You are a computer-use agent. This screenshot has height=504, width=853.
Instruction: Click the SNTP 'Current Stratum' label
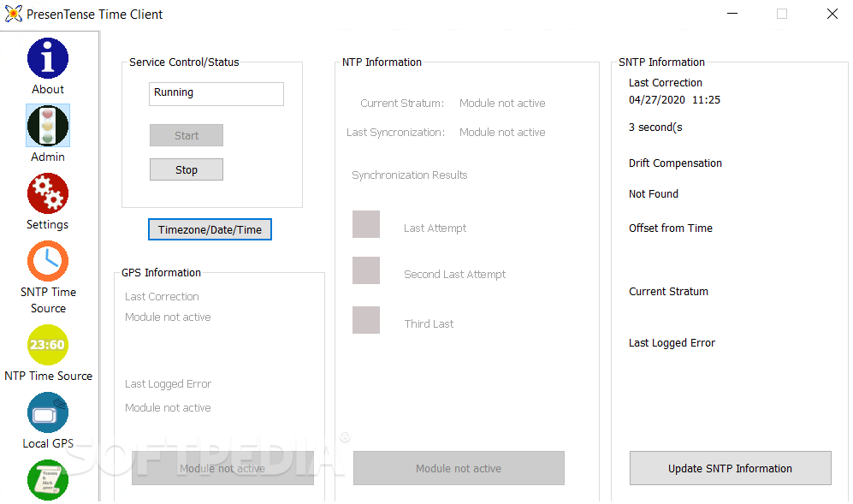coord(668,291)
